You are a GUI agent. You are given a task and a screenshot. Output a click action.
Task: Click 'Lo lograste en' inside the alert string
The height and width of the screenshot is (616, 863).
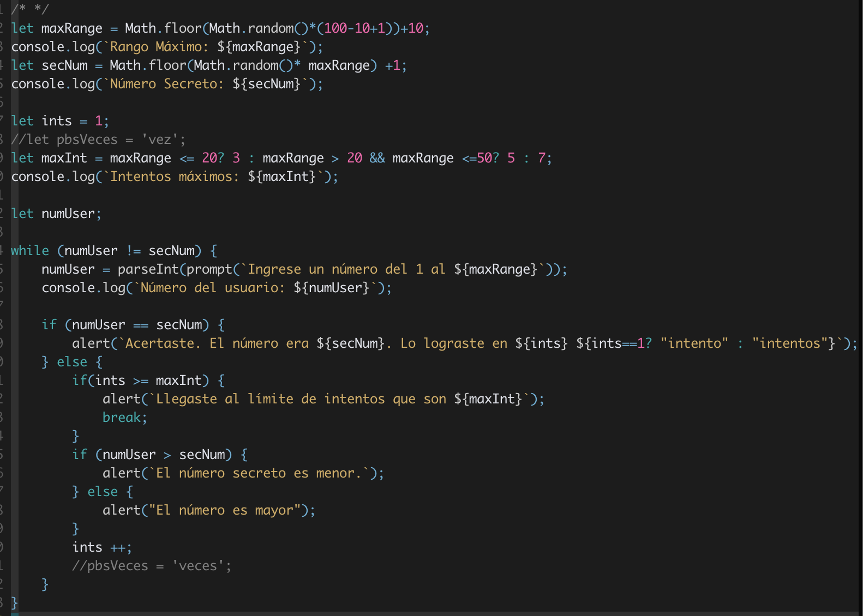click(x=454, y=343)
